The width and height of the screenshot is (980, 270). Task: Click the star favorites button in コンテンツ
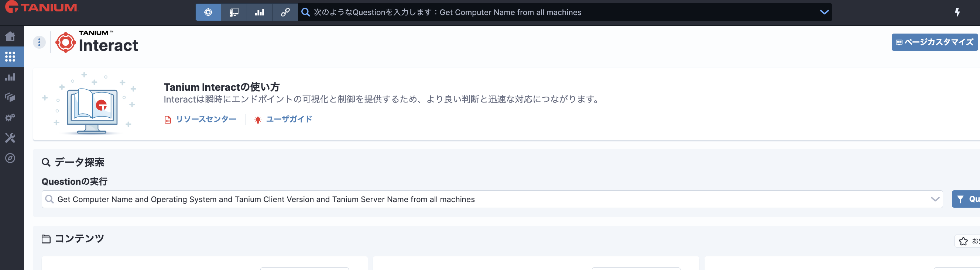(967, 241)
